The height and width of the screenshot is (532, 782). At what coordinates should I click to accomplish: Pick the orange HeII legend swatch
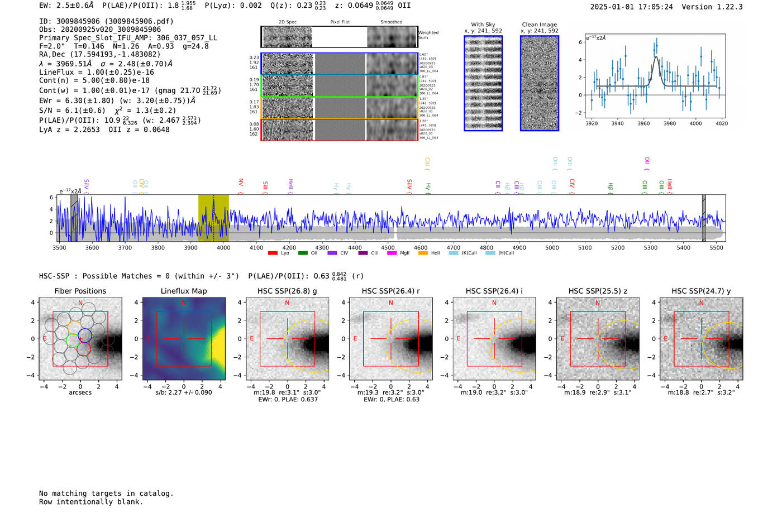point(423,253)
